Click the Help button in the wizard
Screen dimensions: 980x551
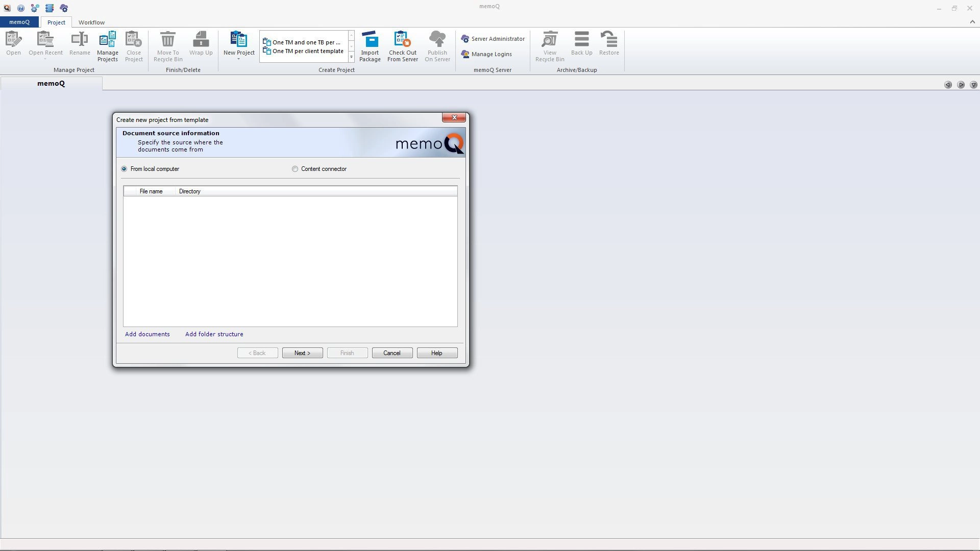pyautogui.click(x=437, y=353)
